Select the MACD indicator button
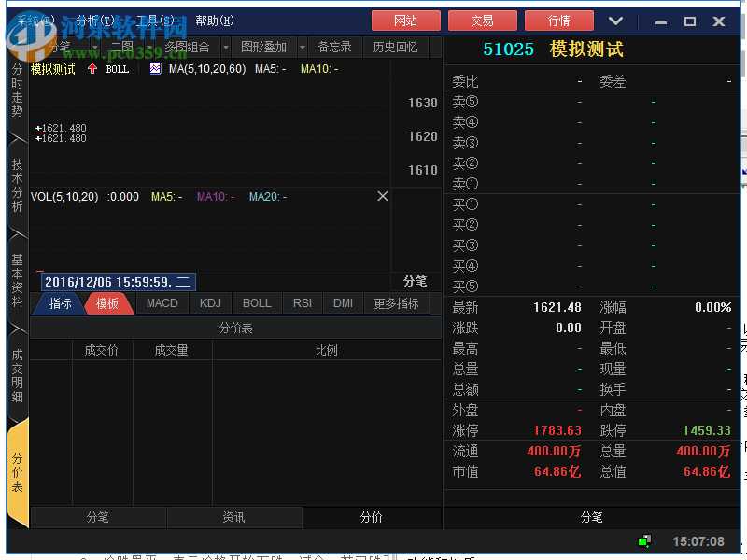The height and width of the screenshot is (560, 747). pyautogui.click(x=162, y=302)
